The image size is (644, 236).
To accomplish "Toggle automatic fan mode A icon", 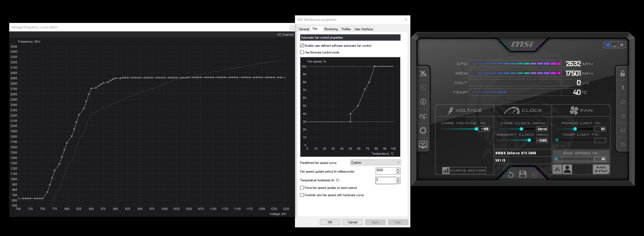I will pos(557,169).
